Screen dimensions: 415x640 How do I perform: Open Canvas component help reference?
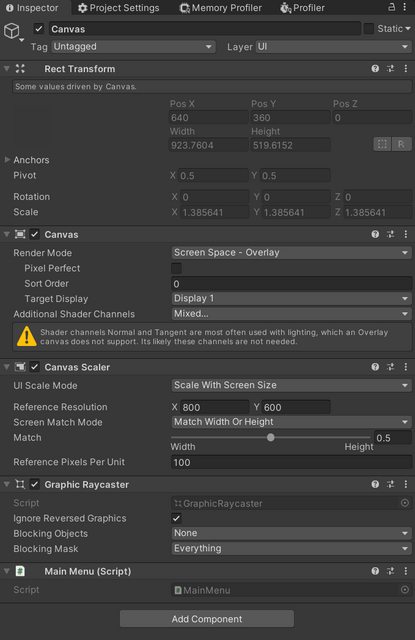tap(375, 234)
